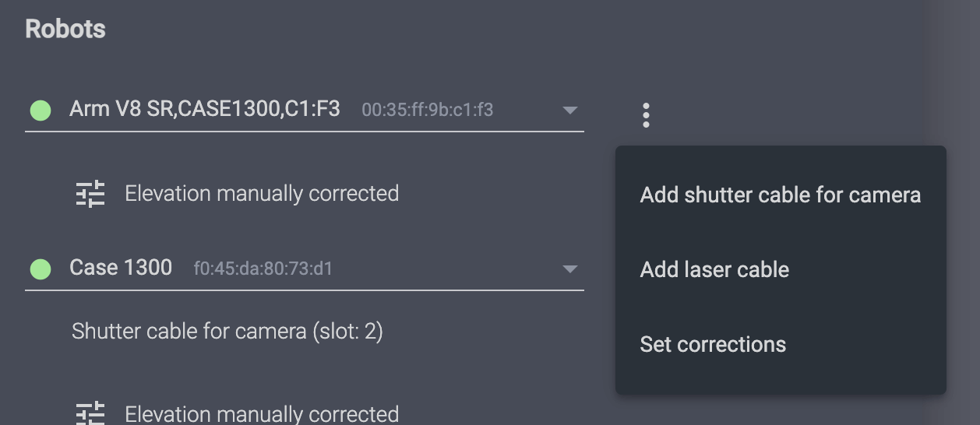Click the Arm V8 SR robot name text

[204, 109]
